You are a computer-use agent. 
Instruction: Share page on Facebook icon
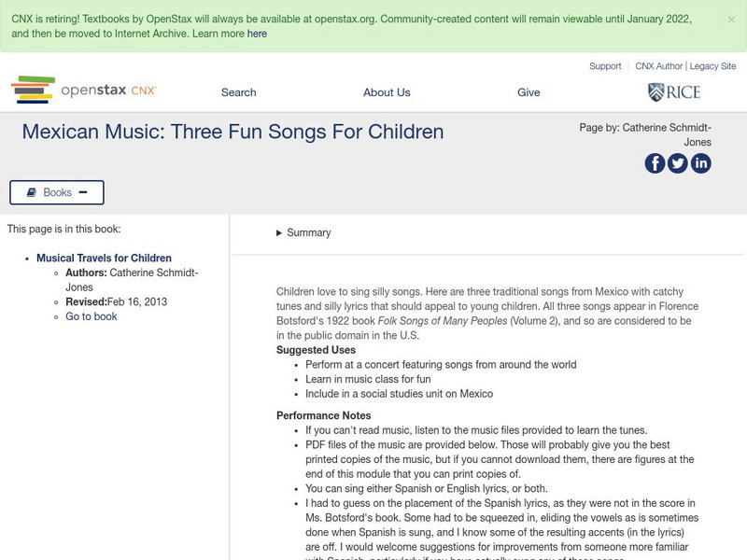(655, 163)
